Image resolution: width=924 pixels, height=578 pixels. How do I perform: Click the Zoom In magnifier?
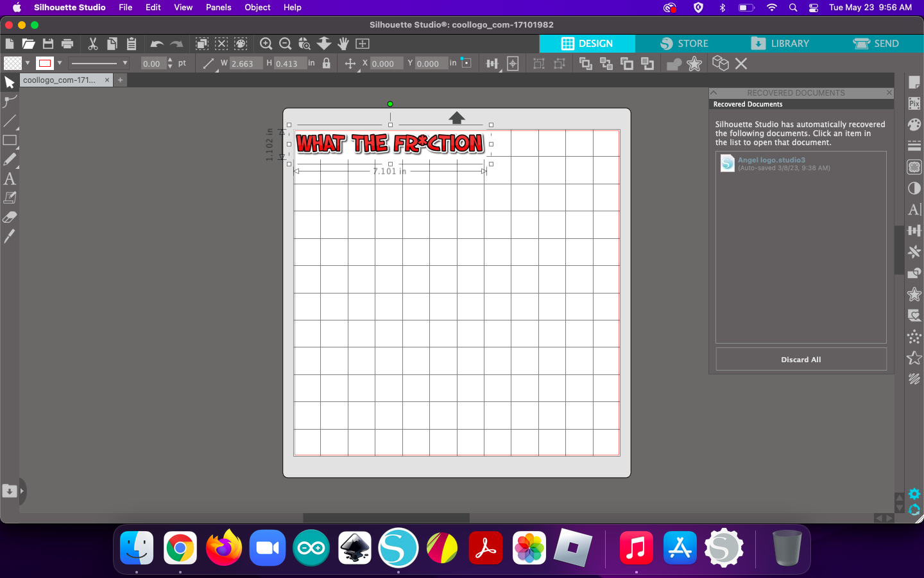point(266,44)
